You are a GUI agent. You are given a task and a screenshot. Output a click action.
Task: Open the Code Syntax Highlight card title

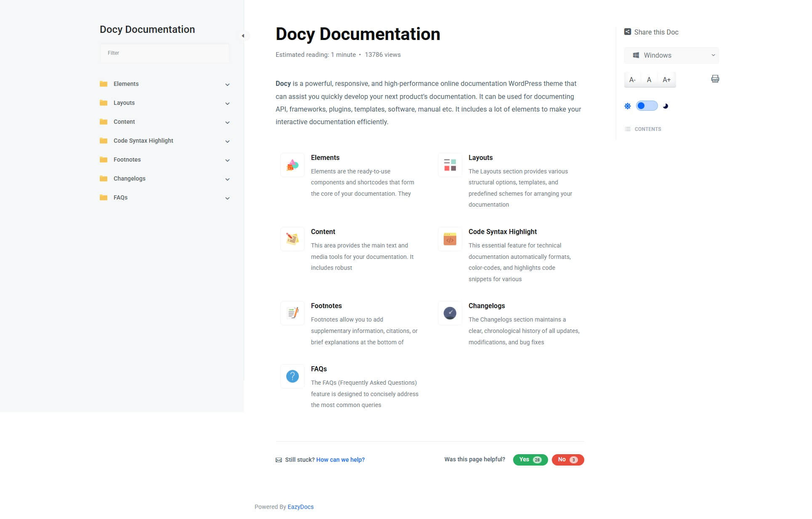click(x=503, y=232)
